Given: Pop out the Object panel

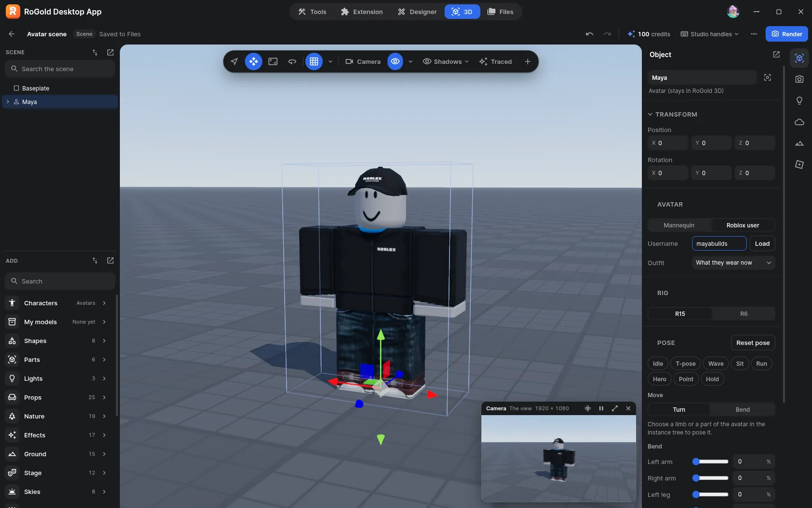Looking at the screenshot, I should click(x=776, y=55).
